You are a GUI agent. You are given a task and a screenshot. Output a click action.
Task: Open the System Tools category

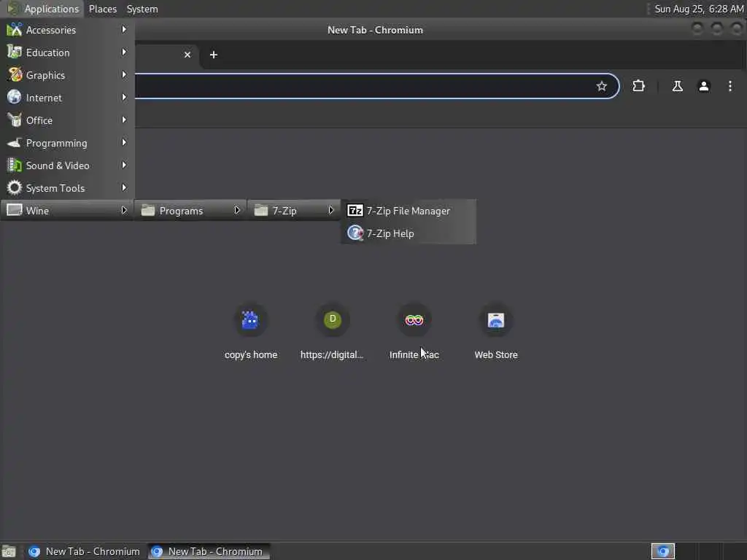(66, 188)
